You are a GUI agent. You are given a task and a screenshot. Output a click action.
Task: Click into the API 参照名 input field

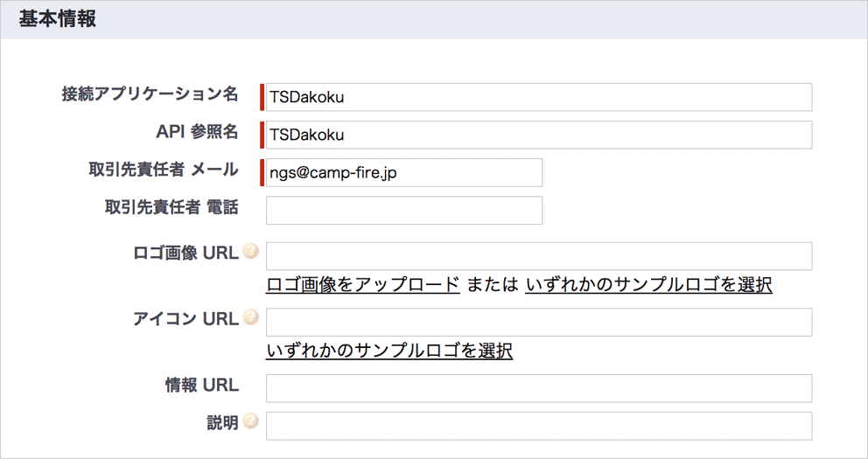coord(538,136)
